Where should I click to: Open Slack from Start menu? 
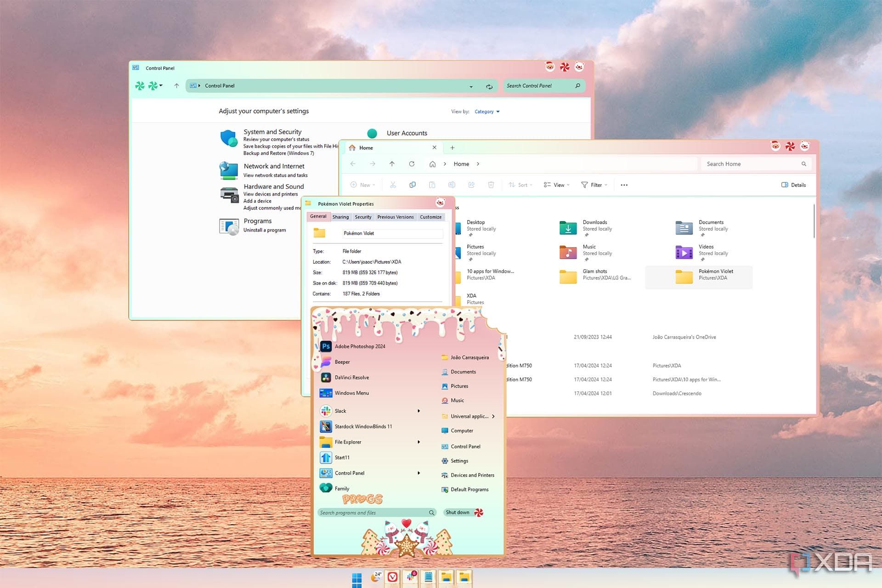click(x=340, y=410)
